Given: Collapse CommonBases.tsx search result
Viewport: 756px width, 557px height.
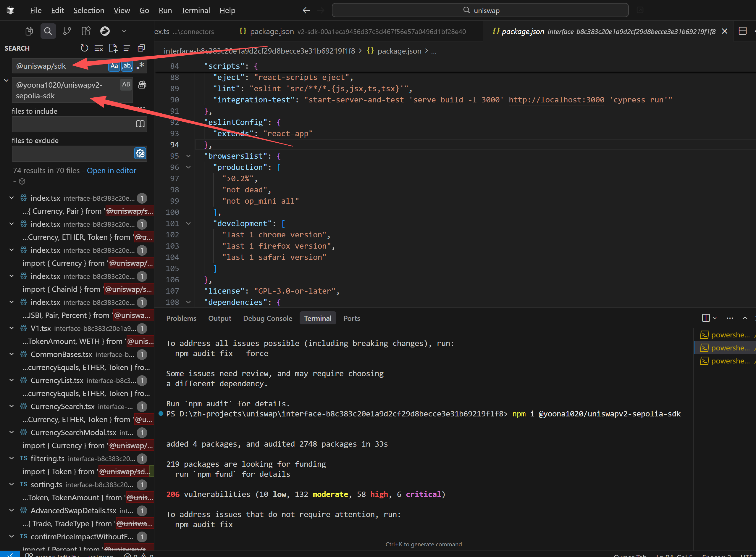Looking at the screenshot, I should (12, 354).
